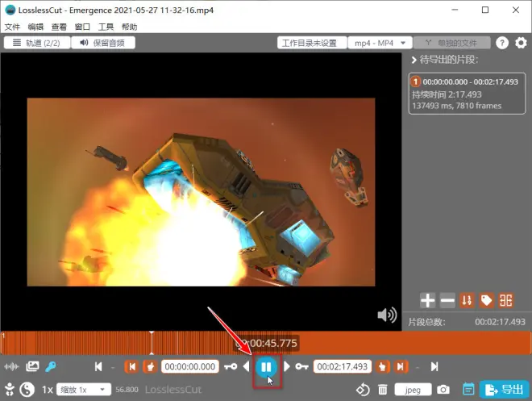Screen dimensions: 532x401
Task: Toggle the blue keyframes key icon
Action: 51,366
